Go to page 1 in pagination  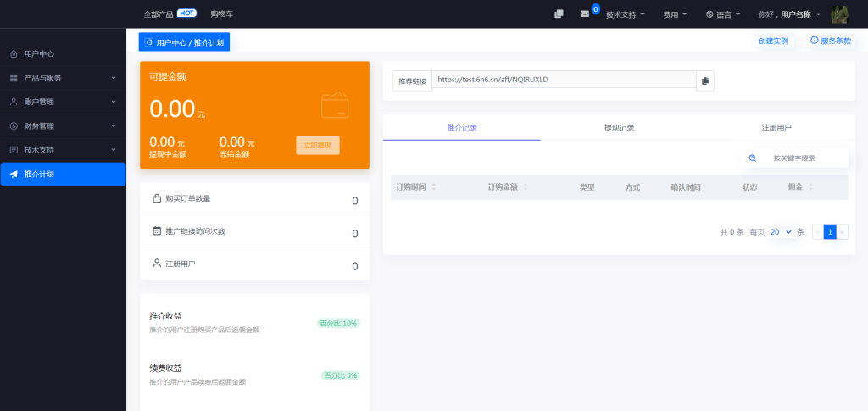coord(830,232)
